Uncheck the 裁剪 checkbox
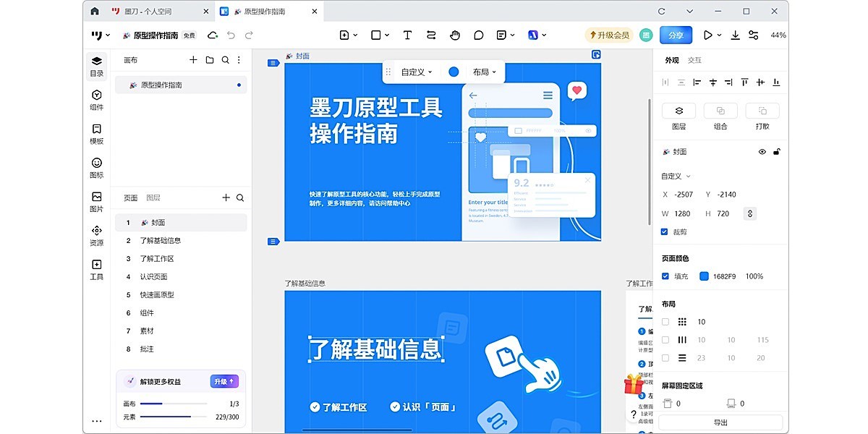 tap(666, 231)
